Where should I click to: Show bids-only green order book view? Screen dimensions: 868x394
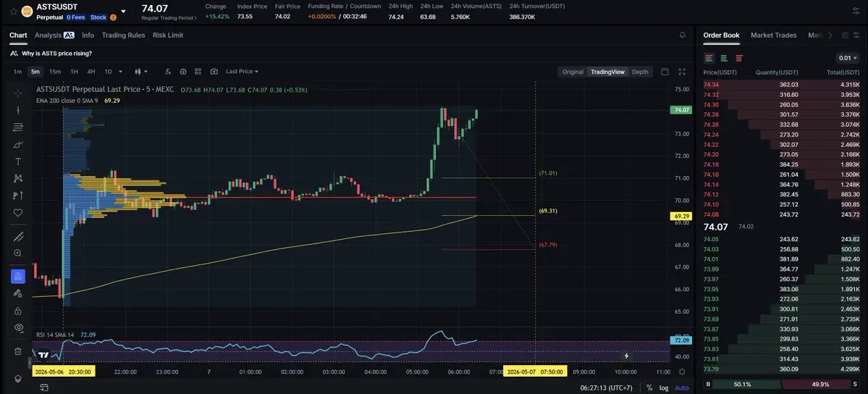724,58
